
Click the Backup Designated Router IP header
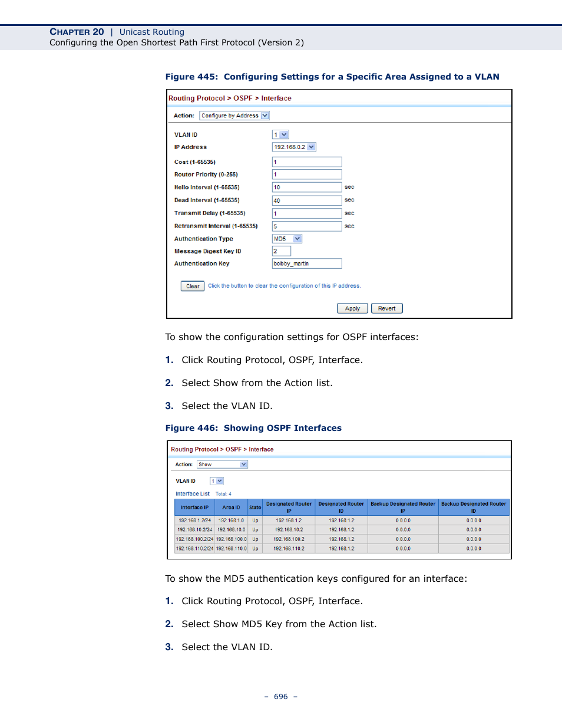tap(403, 507)
